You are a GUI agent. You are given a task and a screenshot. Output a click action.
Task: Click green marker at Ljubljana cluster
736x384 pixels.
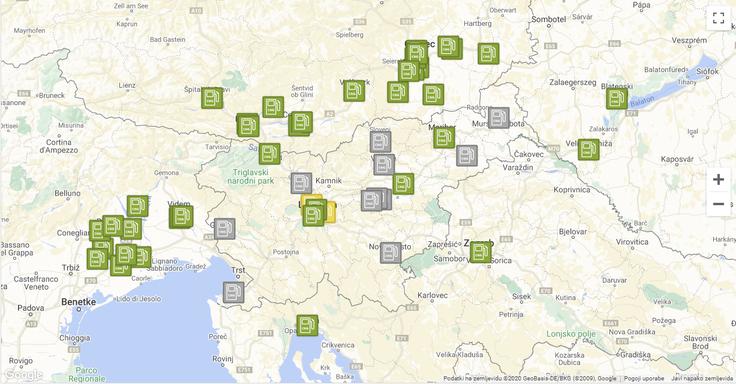click(x=314, y=215)
